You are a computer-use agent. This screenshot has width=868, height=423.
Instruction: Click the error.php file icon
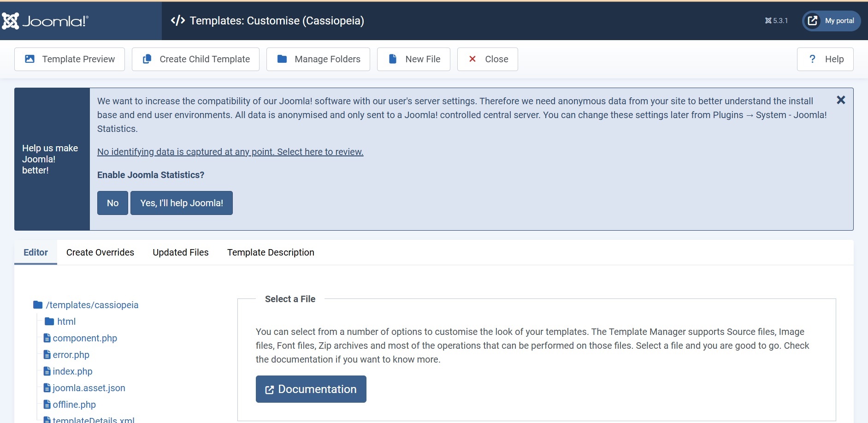pos(47,355)
